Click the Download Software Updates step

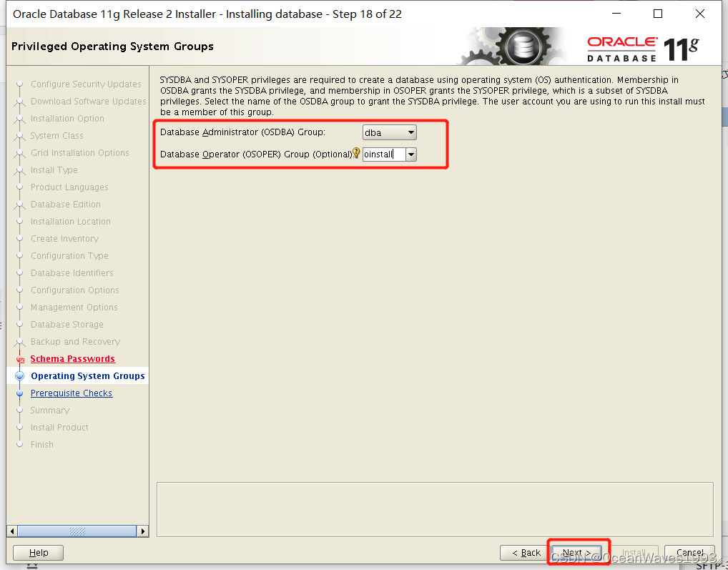click(x=88, y=101)
